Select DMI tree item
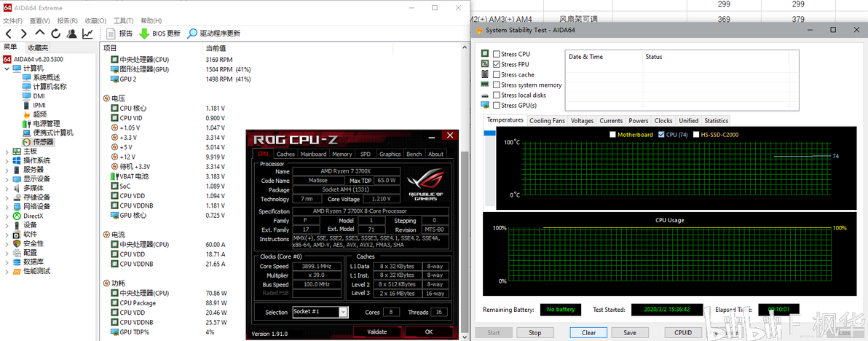 [39, 95]
